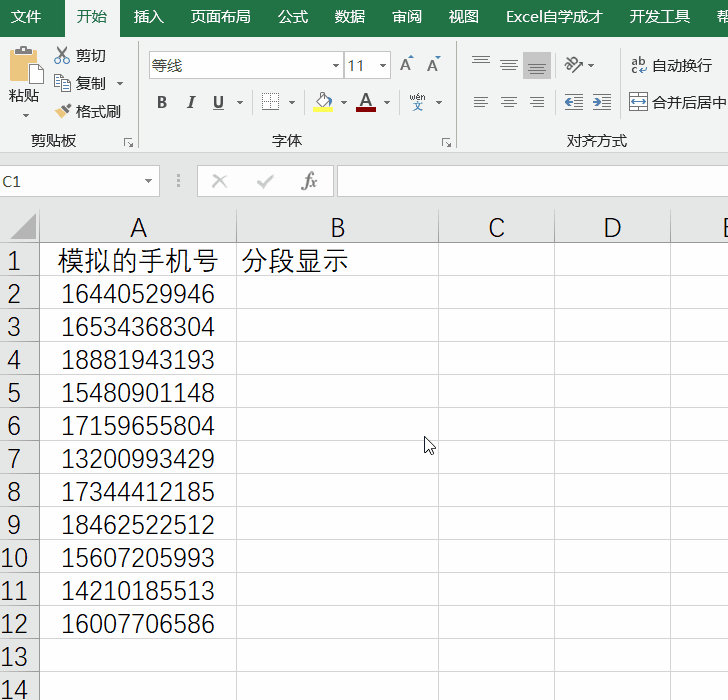Select cell containing 13200993429
This screenshot has height=700, width=728.
pyautogui.click(x=138, y=458)
